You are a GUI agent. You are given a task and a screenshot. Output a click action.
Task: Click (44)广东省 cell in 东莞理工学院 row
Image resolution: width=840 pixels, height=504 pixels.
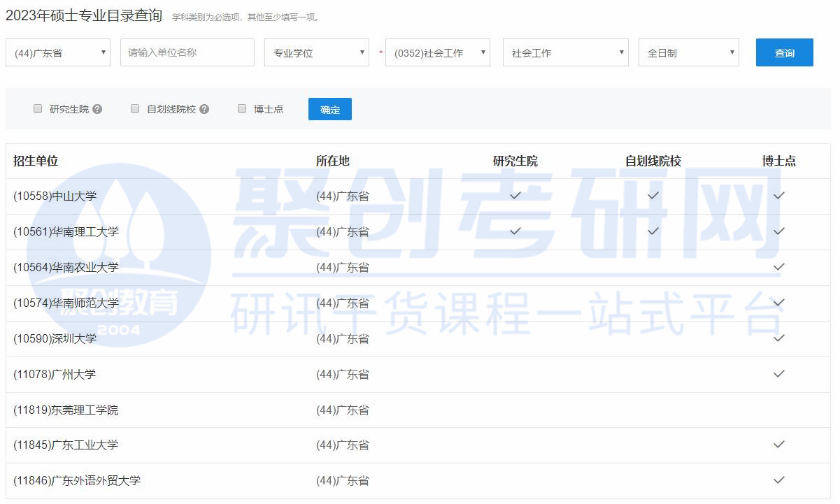point(343,410)
